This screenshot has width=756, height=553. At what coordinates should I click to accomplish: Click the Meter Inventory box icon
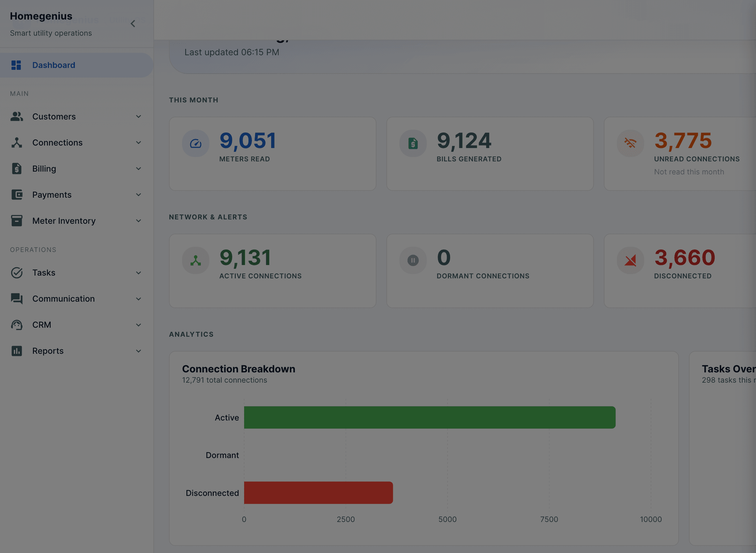click(17, 221)
